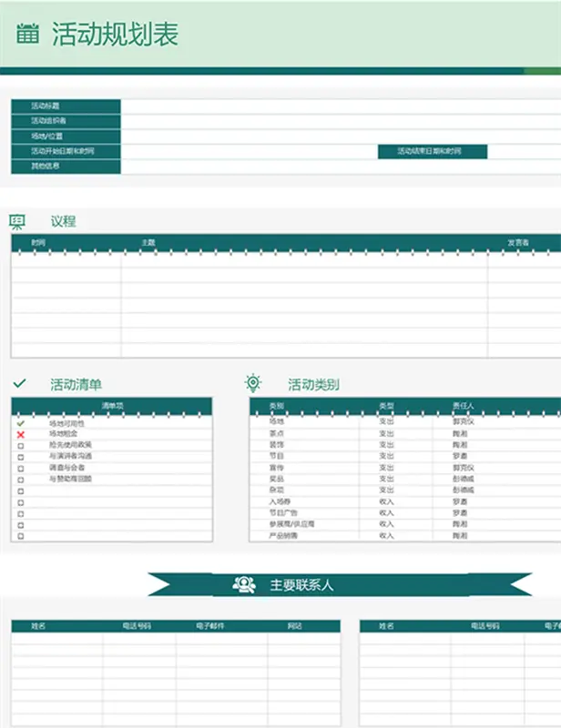561x728 pixels.
Task: Click the red X mark for 场地租金
Action: [20, 435]
